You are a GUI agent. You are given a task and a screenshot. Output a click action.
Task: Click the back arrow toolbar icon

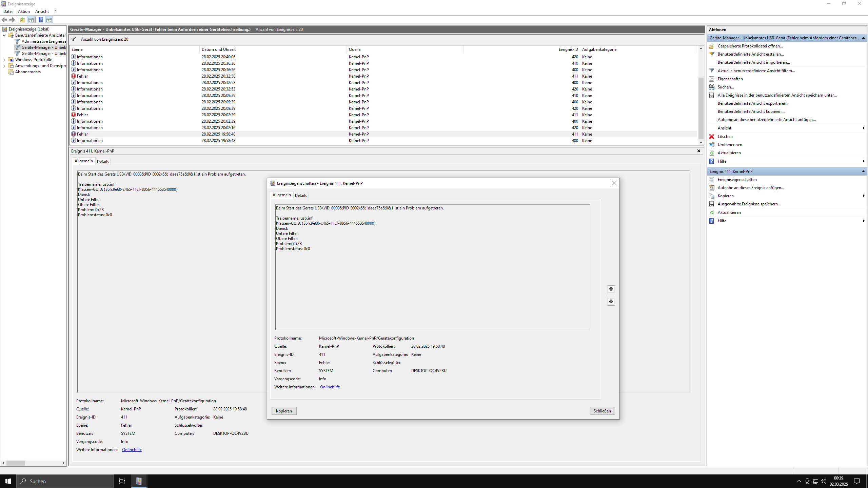(4, 20)
